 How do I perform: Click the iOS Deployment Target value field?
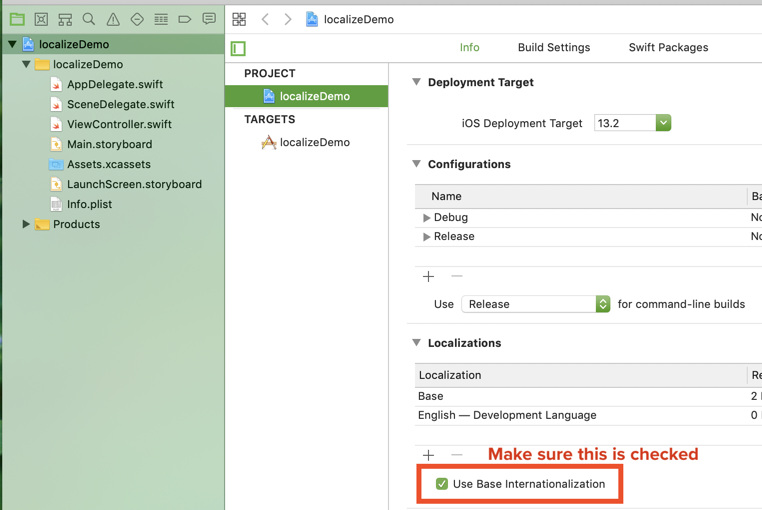(x=624, y=123)
